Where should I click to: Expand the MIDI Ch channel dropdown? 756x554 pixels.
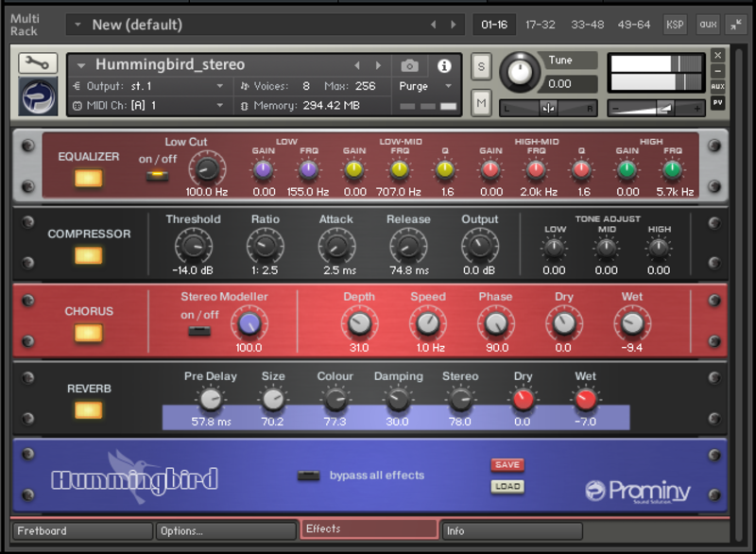[x=151, y=105]
